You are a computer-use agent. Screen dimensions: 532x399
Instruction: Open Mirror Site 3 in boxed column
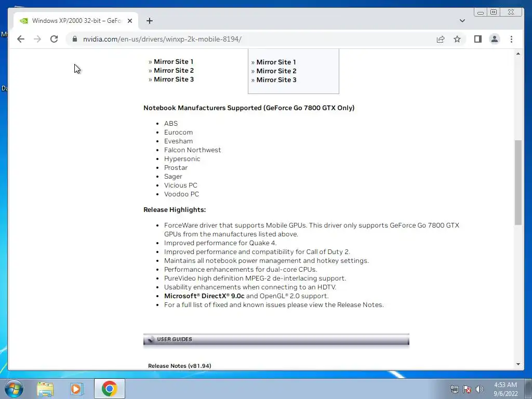click(x=276, y=79)
